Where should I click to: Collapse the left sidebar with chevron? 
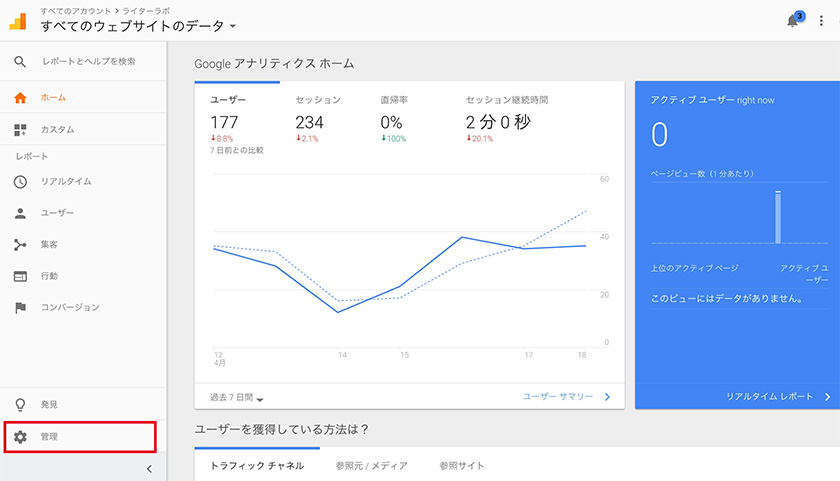(149, 469)
